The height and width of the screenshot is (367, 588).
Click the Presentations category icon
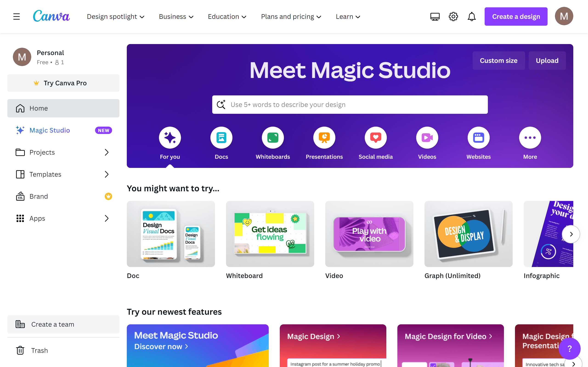(324, 138)
